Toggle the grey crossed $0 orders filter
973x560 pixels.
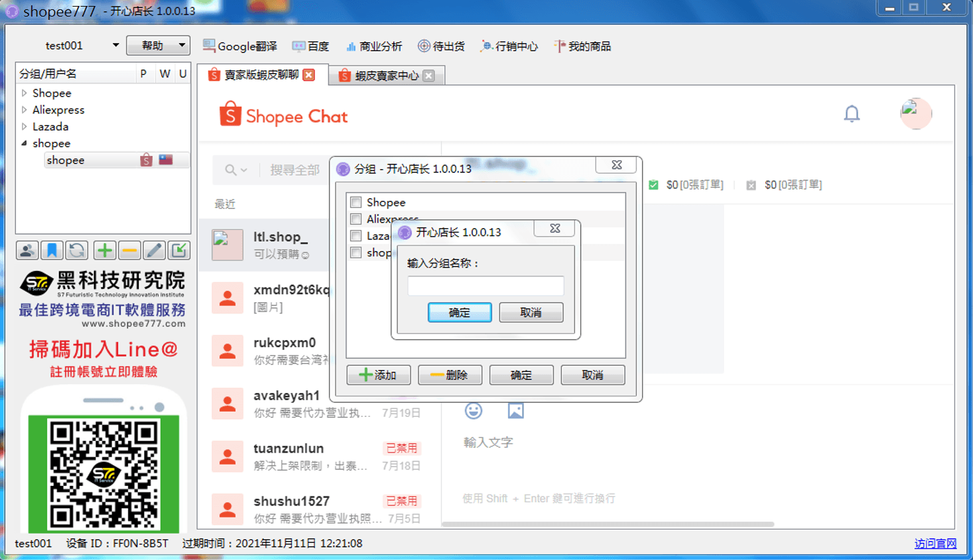[x=751, y=185]
